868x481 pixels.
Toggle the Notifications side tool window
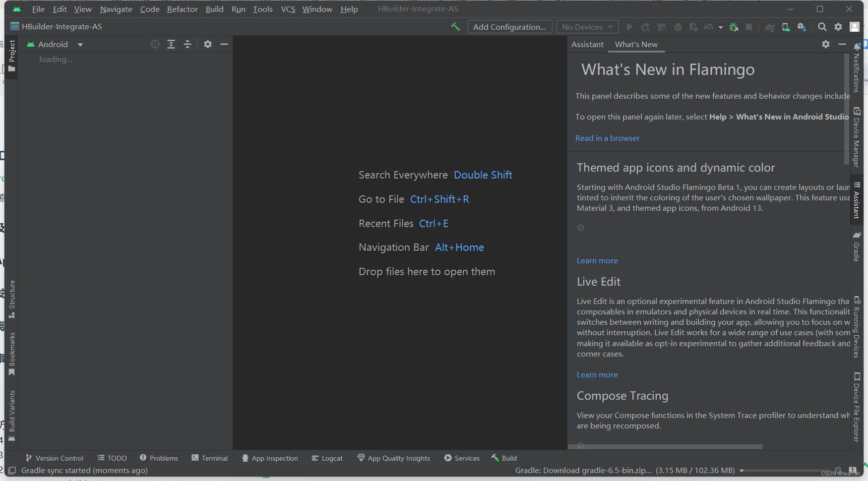[x=857, y=67]
